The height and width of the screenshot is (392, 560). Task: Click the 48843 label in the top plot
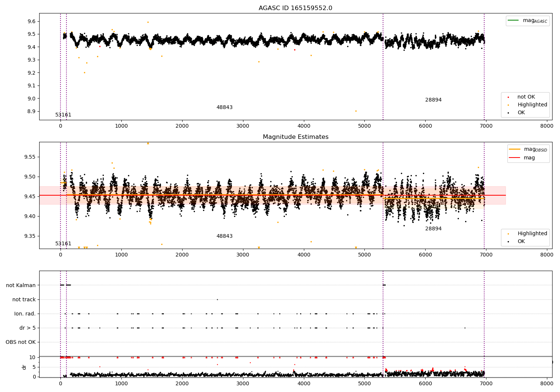coord(224,108)
